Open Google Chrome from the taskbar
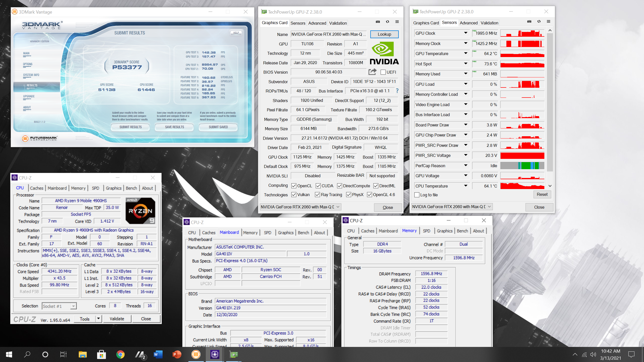Viewport: 644px width, 362px height. (x=120, y=354)
